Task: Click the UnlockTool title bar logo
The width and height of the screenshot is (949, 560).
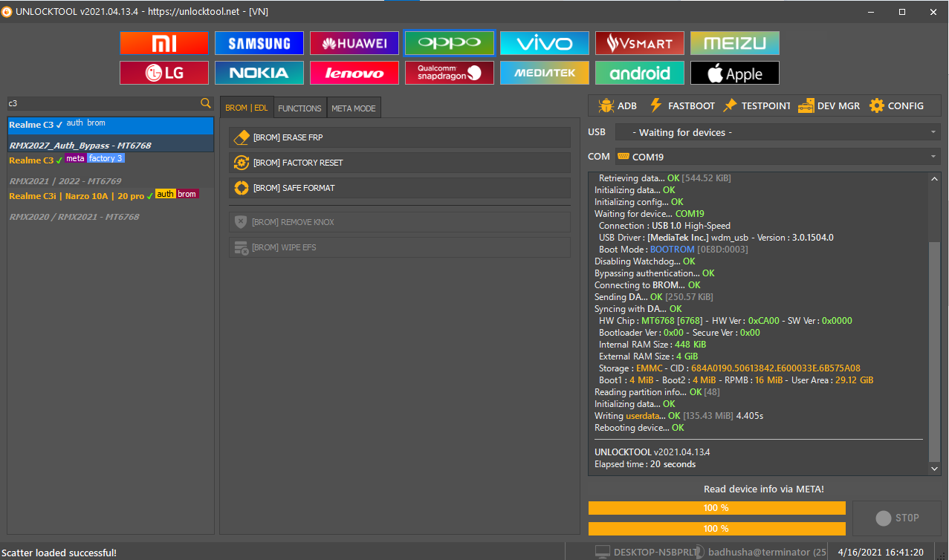Action: pos(7,12)
